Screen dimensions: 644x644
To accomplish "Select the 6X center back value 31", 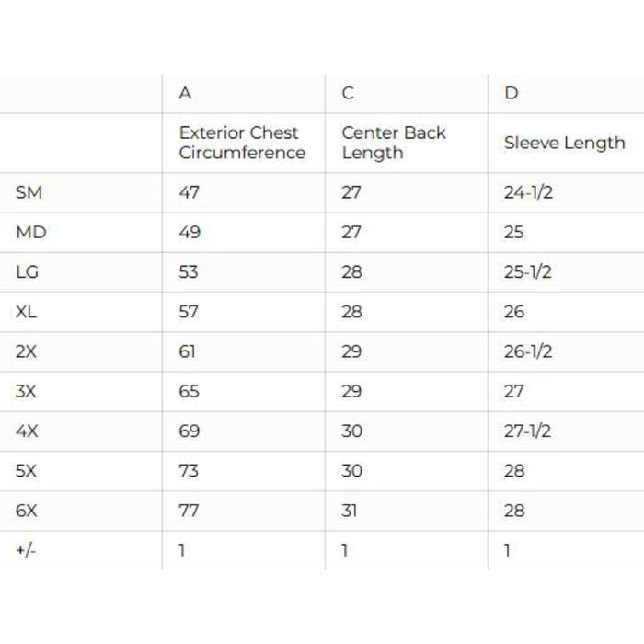I will [351, 510].
